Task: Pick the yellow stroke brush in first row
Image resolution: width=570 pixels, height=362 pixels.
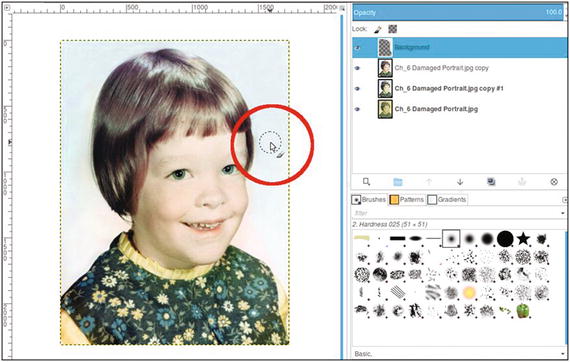Action: [361, 238]
